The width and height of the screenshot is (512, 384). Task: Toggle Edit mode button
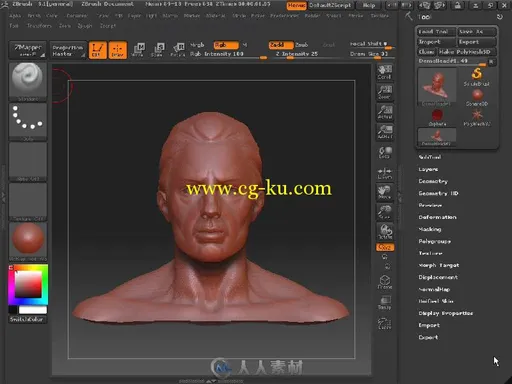97,50
